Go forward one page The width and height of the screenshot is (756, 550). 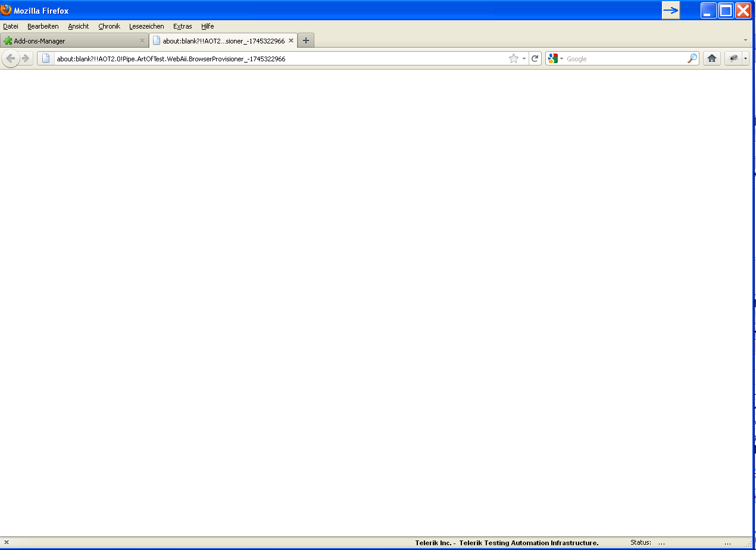26,58
